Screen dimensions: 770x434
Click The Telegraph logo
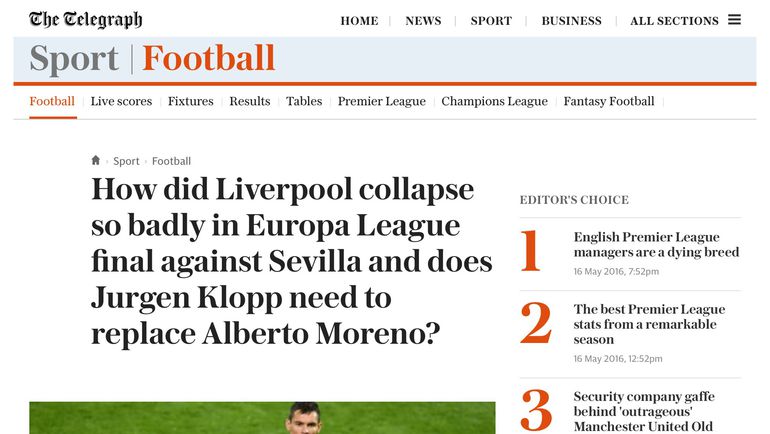[85, 20]
